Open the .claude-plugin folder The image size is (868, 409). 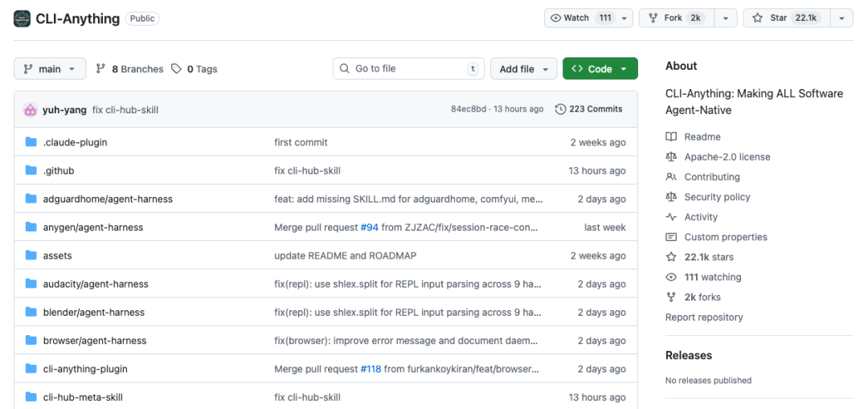[75, 142]
